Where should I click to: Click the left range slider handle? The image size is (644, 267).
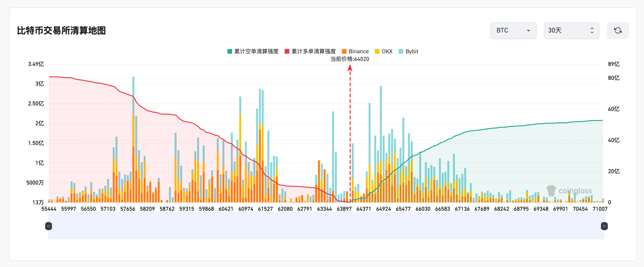click(48, 226)
